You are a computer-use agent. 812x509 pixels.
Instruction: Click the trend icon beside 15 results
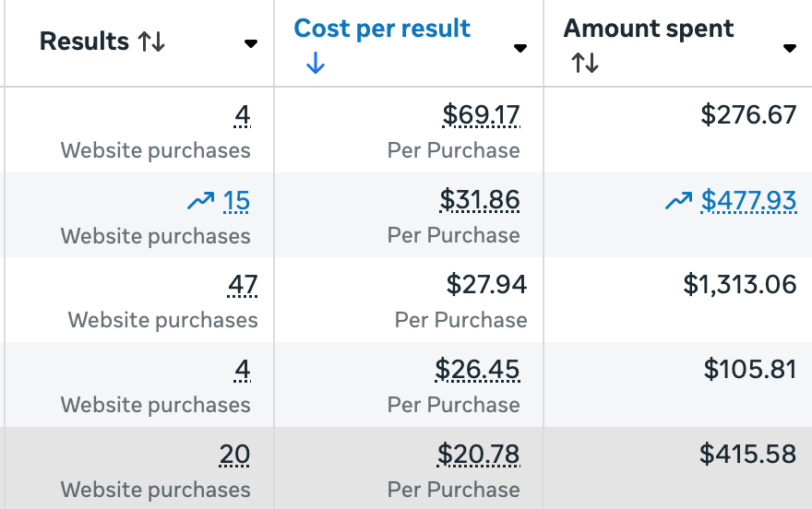pyautogui.click(x=200, y=201)
